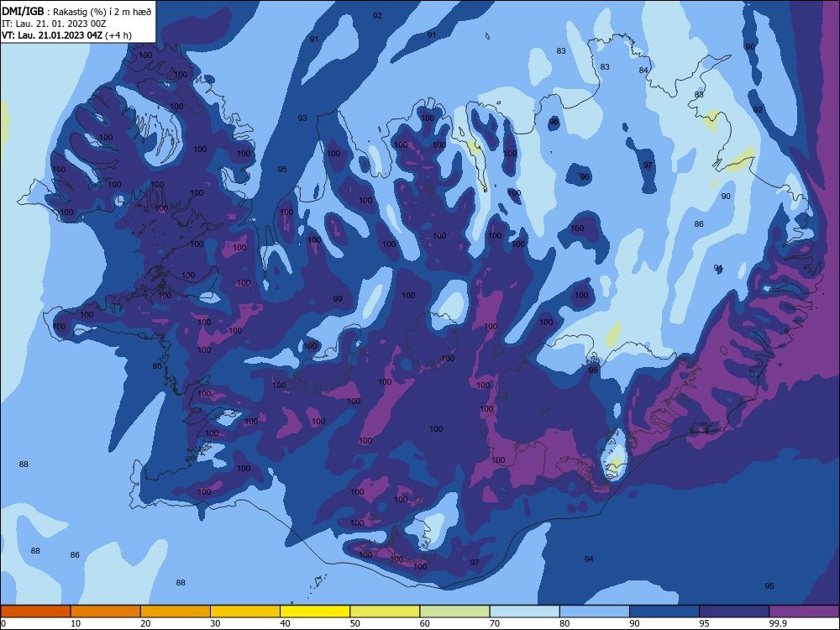Select the '93' humidity value over the sea
This screenshot has width=840, height=630.
click(302, 118)
